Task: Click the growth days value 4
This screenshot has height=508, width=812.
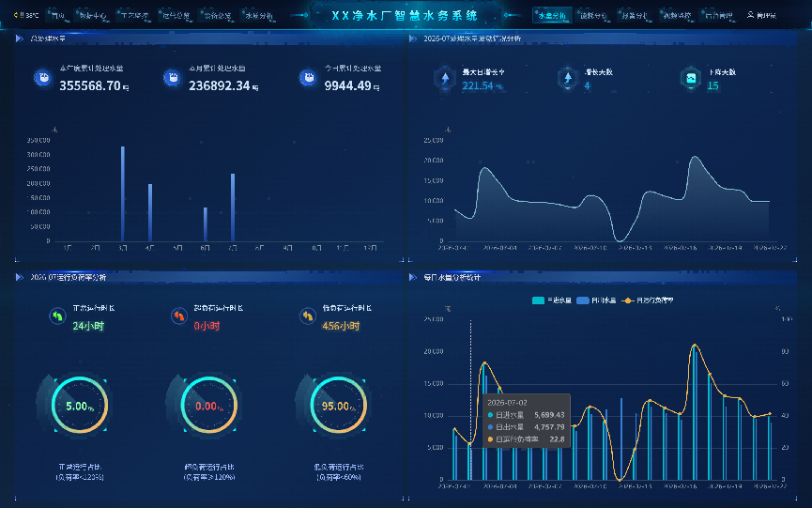Action: (588, 86)
